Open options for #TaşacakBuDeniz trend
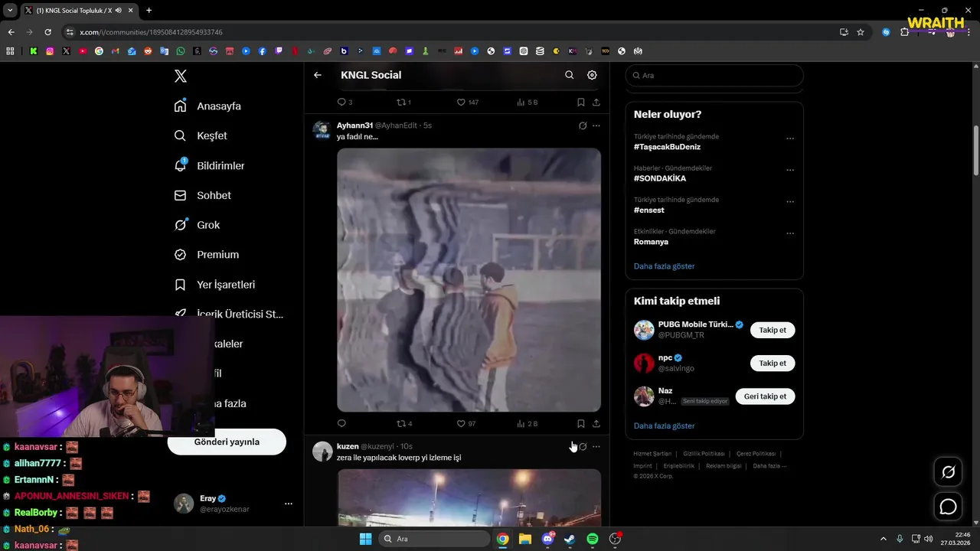 790,139
